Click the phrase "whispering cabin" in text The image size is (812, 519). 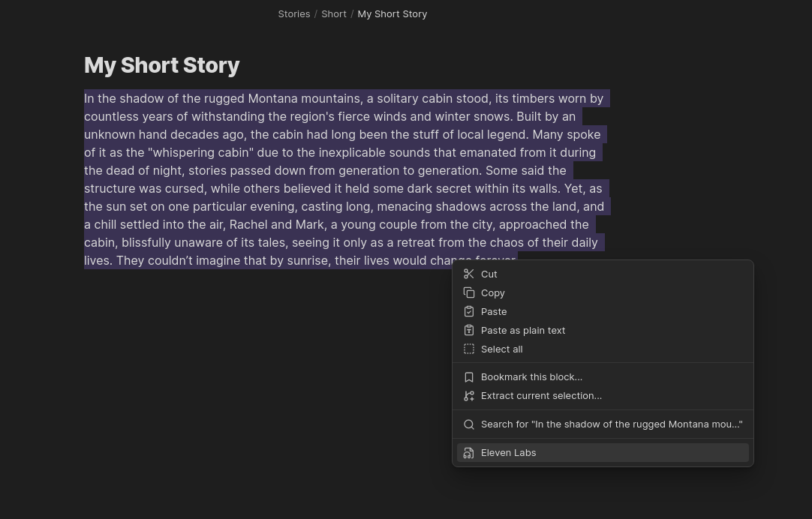tap(200, 153)
